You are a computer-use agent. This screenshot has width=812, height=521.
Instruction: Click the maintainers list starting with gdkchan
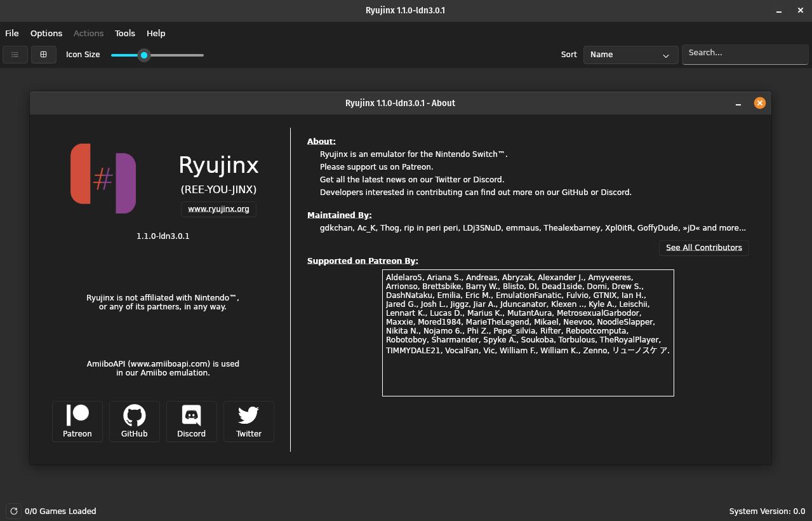(533, 228)
